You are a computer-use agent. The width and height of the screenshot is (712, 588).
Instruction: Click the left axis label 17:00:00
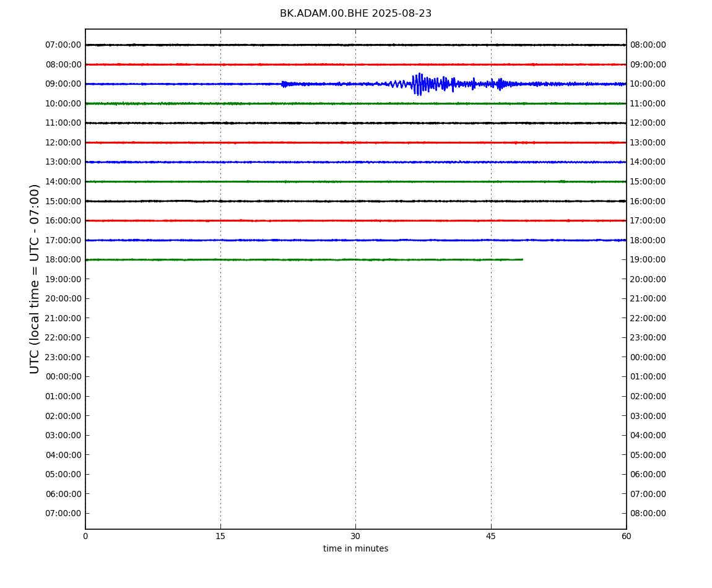63,240
